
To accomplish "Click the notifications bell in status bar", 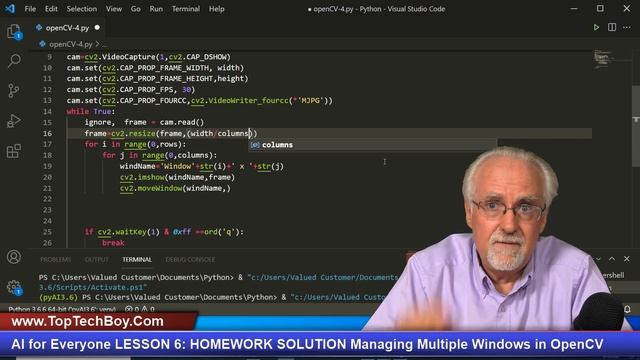I will pos(627,309).
